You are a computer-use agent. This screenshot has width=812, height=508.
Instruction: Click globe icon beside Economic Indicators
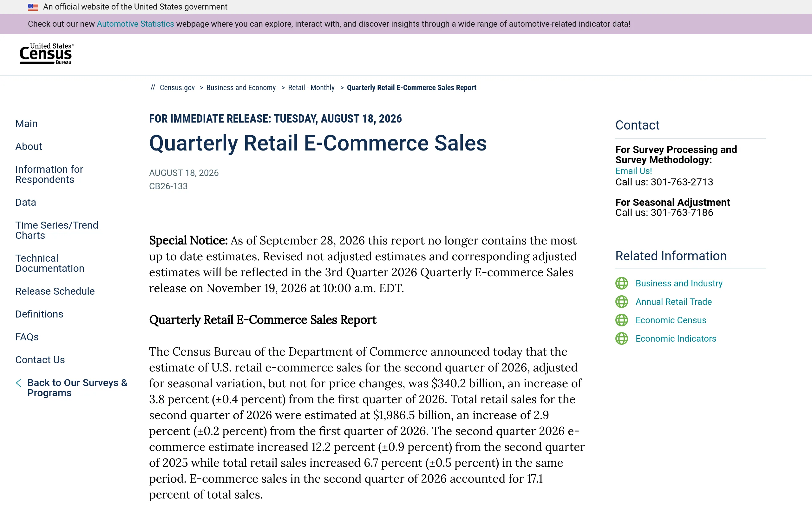pos(621,339)
